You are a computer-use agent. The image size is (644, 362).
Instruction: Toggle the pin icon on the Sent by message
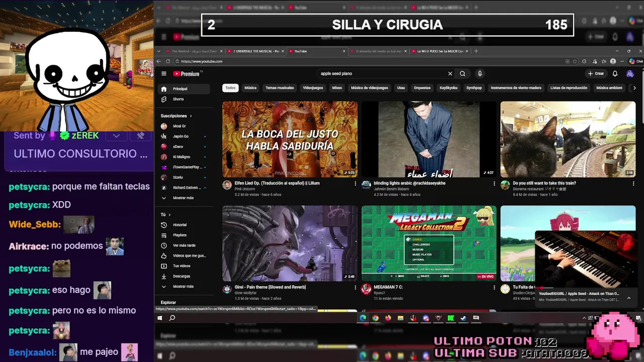(140, 136)
